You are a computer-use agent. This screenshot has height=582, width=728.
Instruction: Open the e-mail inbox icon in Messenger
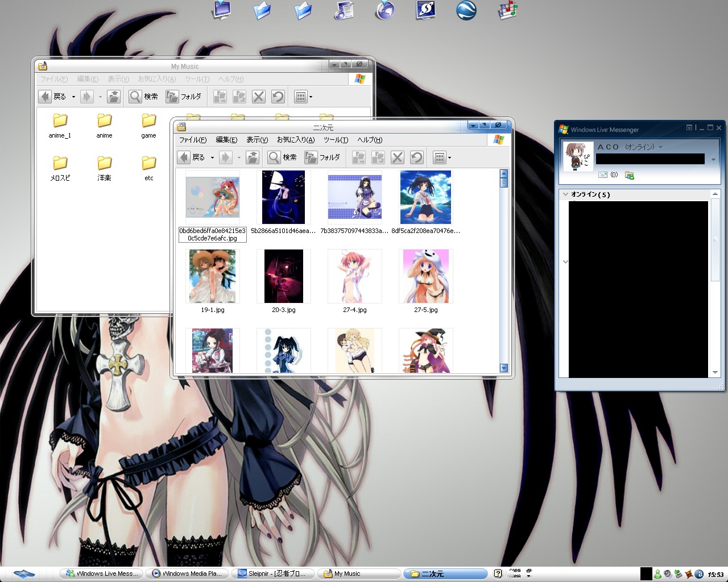click(x=603, y=175)
